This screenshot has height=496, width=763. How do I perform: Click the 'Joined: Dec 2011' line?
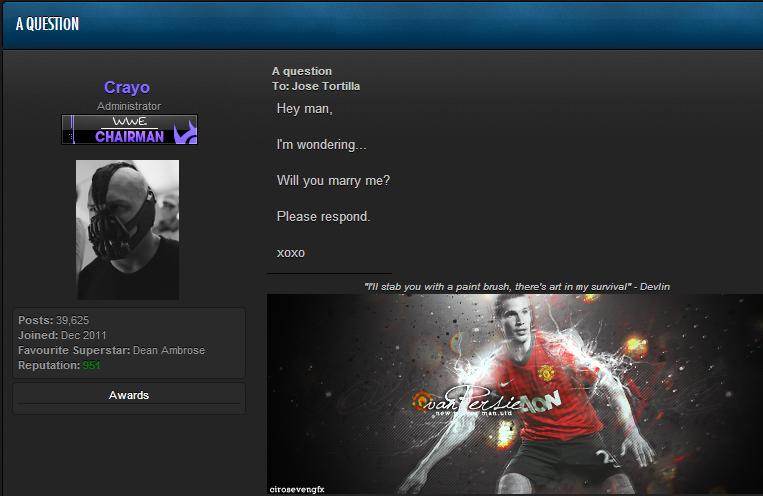pyautogui.click(x=62, y=335)
